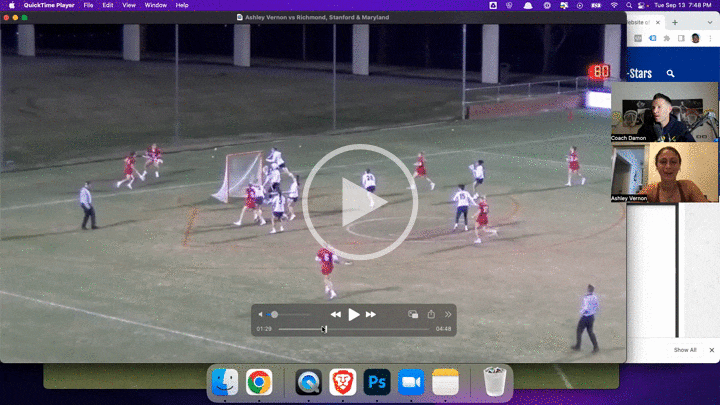Open a new browser tab with plus
This screenshot has width=720, height=405.
point(675,22)
